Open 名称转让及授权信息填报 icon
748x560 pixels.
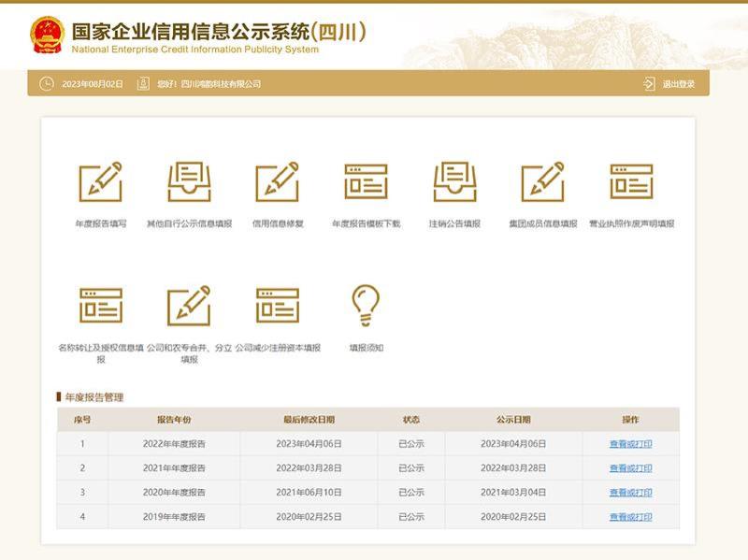(100, 306)
